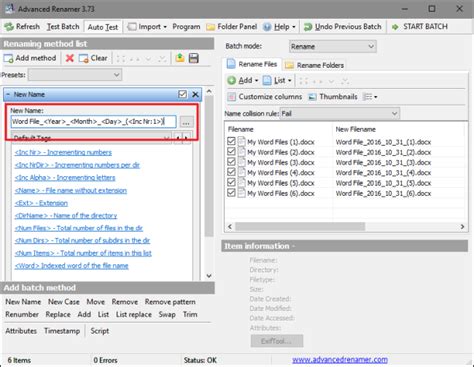Click the save methods floppy disk icon
Image resolution: width=474 pixels, height=367 pixels.
click(x=194, y=58)
